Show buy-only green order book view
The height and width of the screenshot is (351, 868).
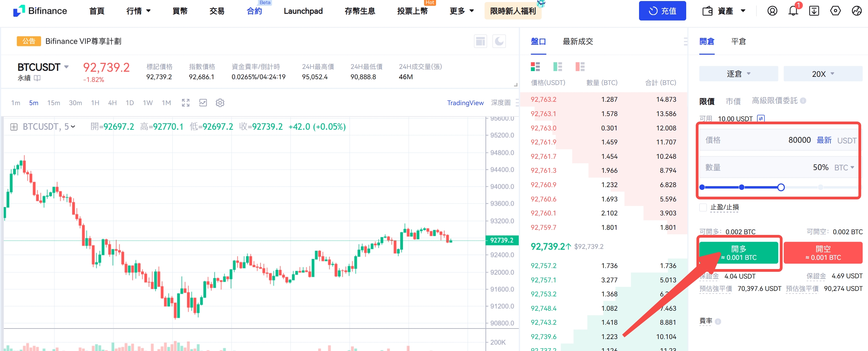557,67
